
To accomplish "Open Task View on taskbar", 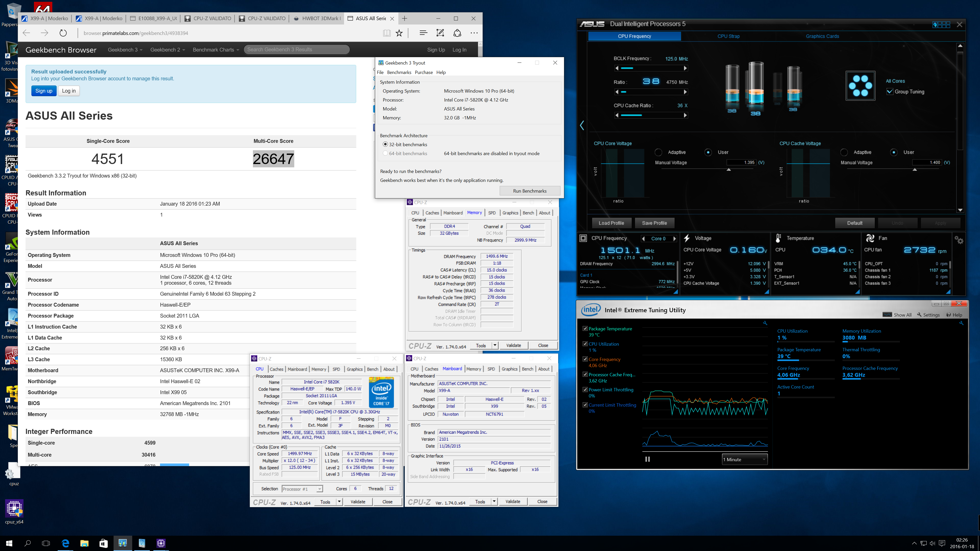I will [46, 543].
